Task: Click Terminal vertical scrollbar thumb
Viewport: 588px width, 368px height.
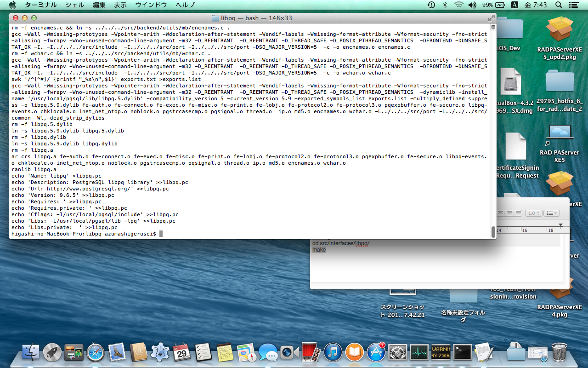Action: 493,232
